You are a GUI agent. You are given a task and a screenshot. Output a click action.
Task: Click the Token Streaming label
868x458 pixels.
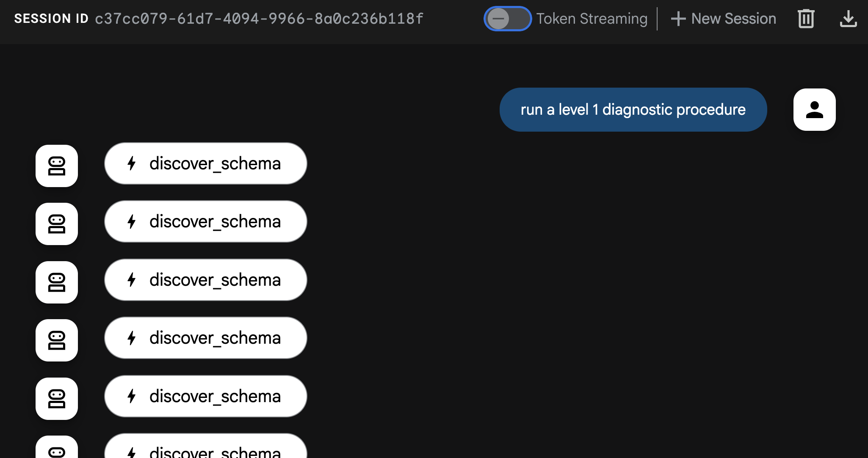(x=592, y=18)
